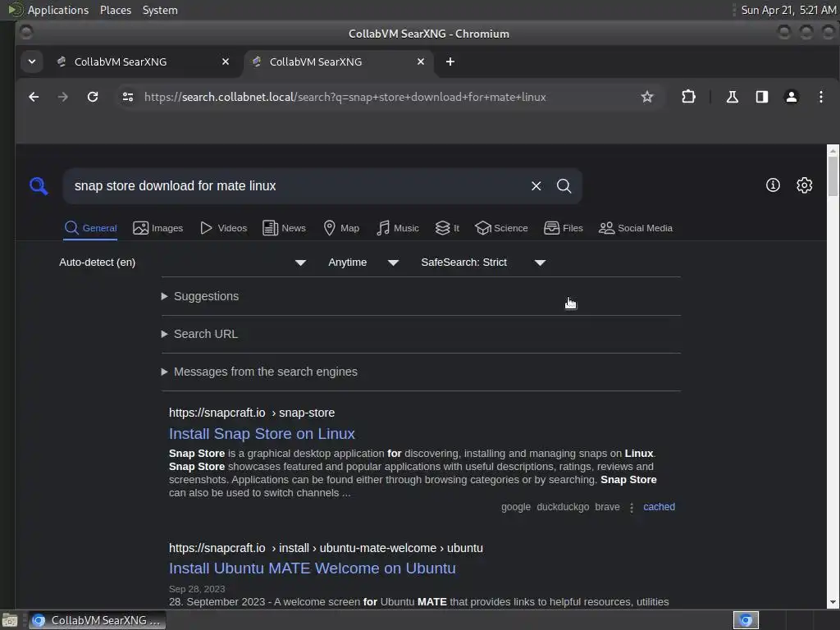
Task: Click the snapcraft.io ubuntu-mate-welcome URL
Action: 326,548
